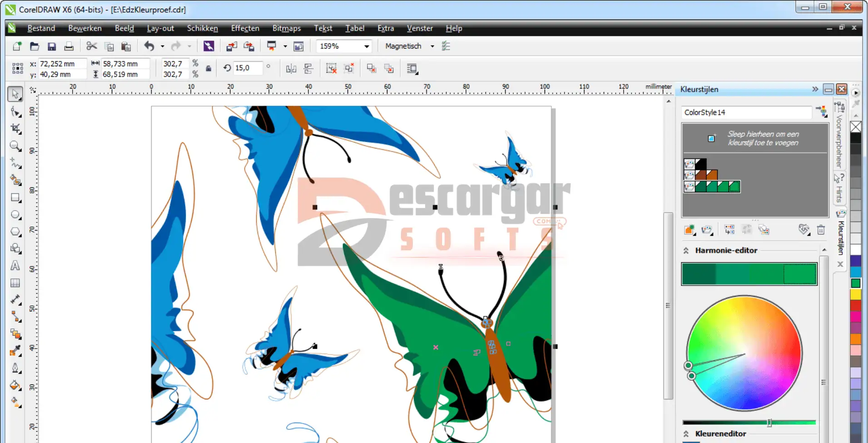Select the Rectangle tool

pyautogui.click(x=15, y=198)
